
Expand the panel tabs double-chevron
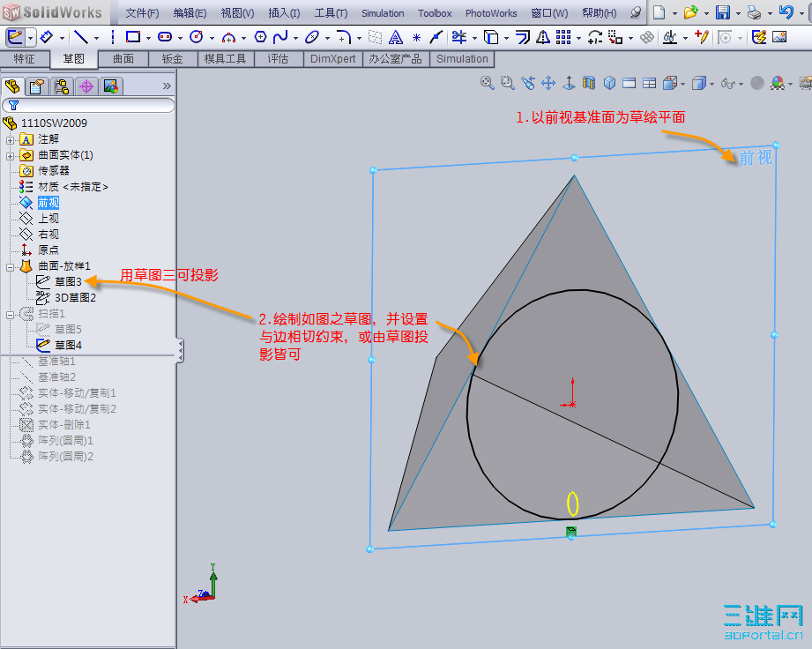point(167,86)
